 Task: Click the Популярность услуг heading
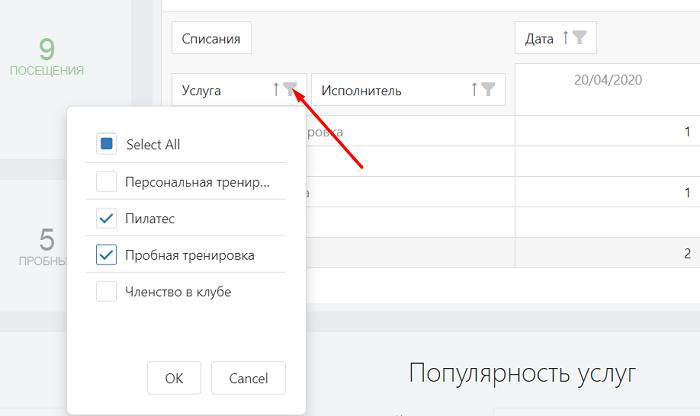tap(522, 373)
